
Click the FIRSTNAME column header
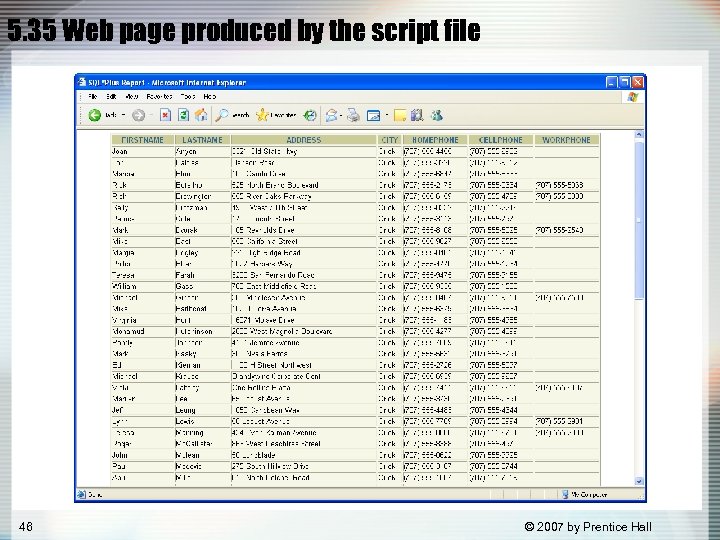[142, 140]
